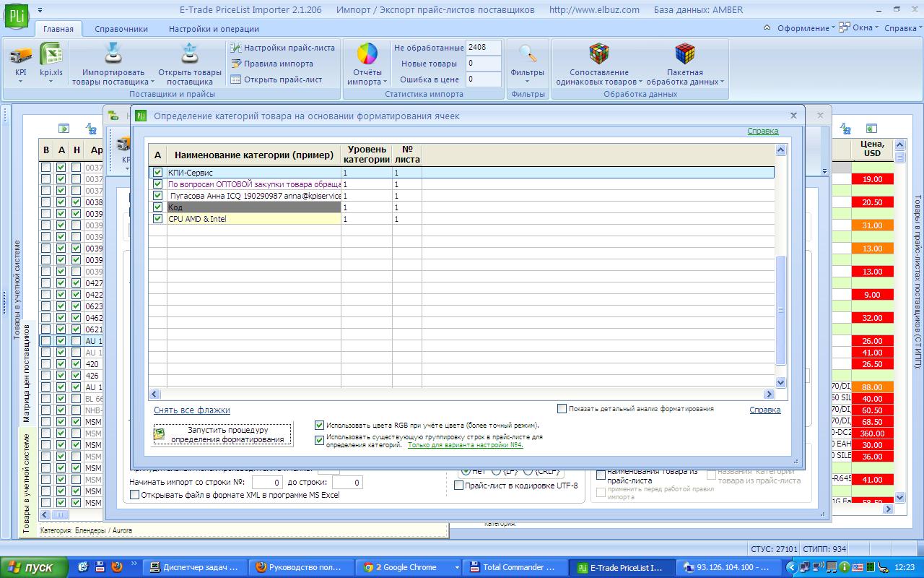924x578 pixels.
Task: Switch to Диспетчер задач taskbar window
Action: pyautogui.click(x=193, y=567)
